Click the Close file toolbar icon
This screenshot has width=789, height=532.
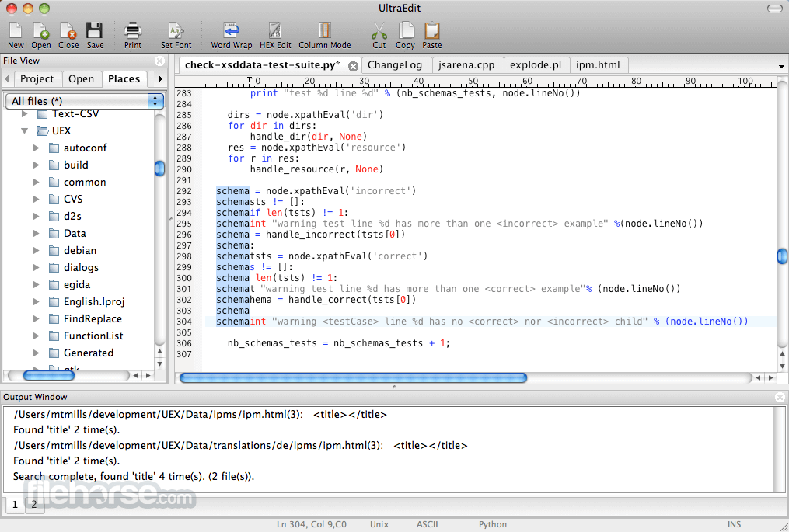coord(68,35)
